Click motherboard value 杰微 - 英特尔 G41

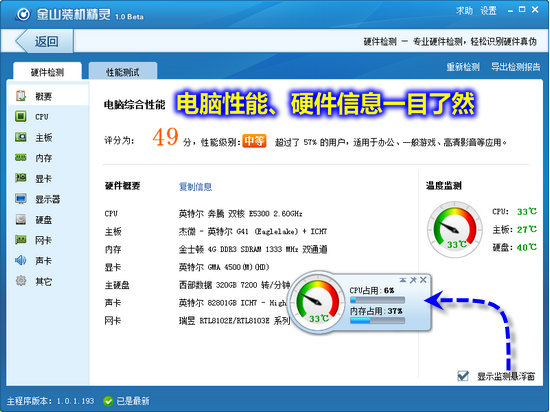[253, 231]
